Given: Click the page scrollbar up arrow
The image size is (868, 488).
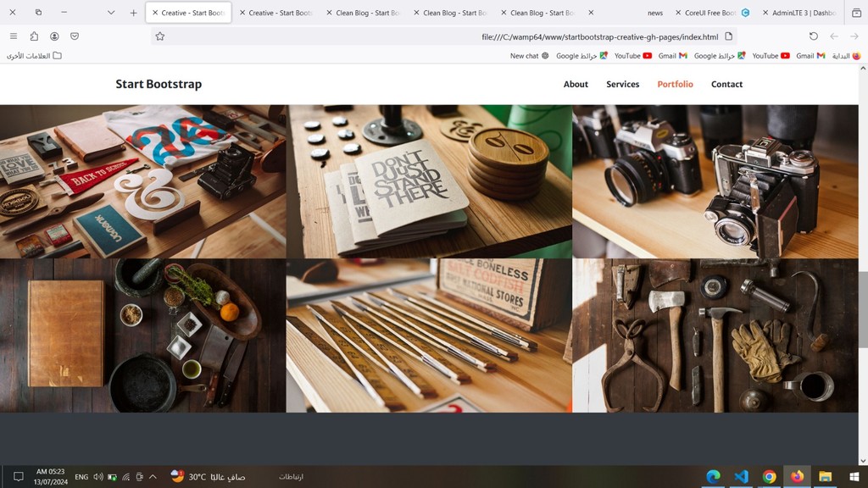Looking at the screenshot, I should pos(863,69).
